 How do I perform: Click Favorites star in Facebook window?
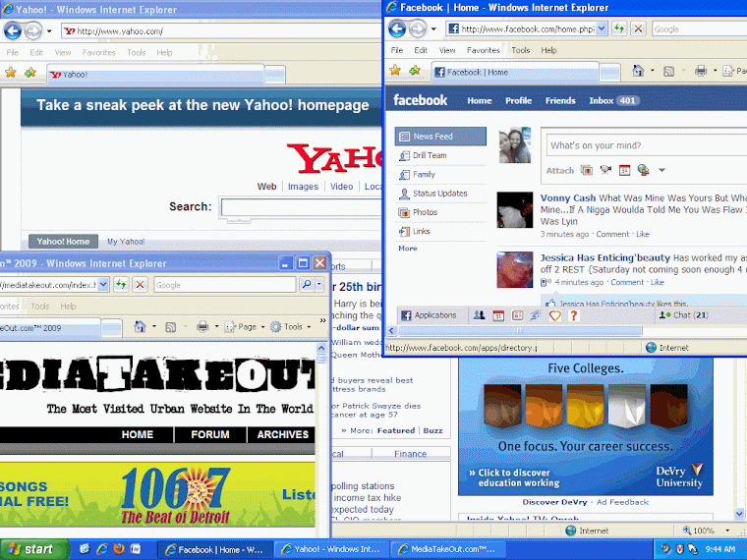(395, 71)
